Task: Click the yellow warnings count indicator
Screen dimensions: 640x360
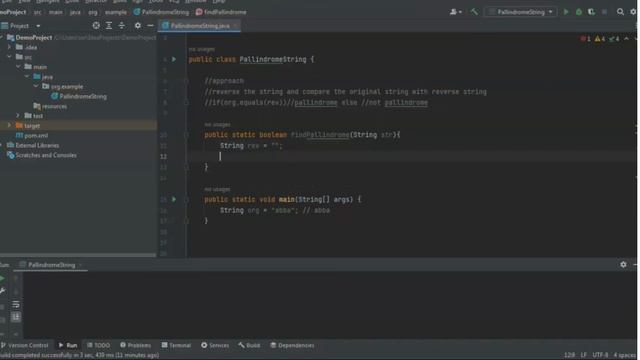Action: tap(600, 39)
